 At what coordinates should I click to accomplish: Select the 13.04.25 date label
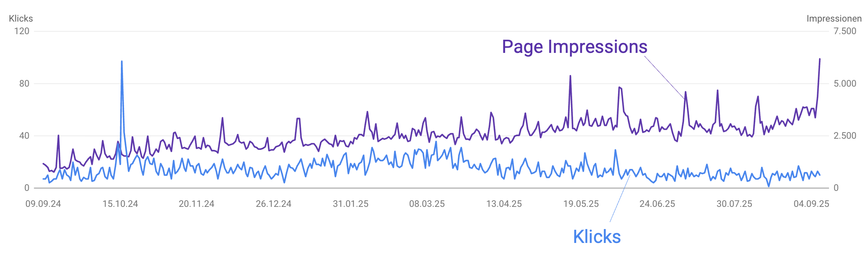504,204
